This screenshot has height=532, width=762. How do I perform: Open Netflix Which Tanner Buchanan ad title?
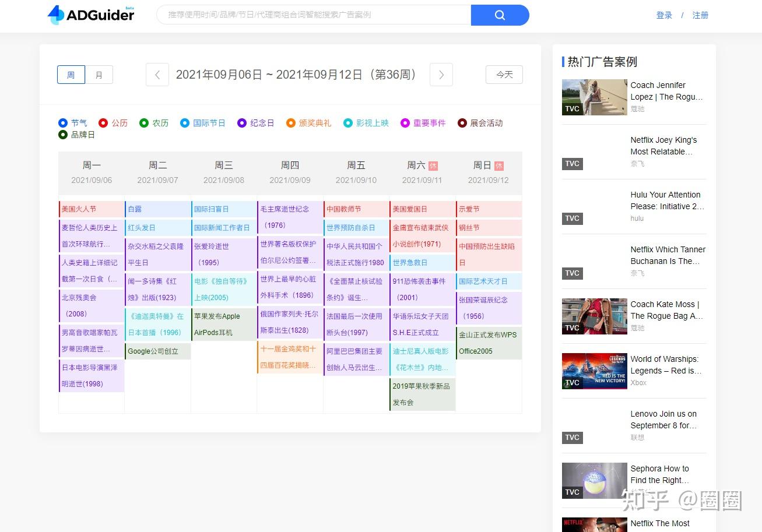(668, 255)
